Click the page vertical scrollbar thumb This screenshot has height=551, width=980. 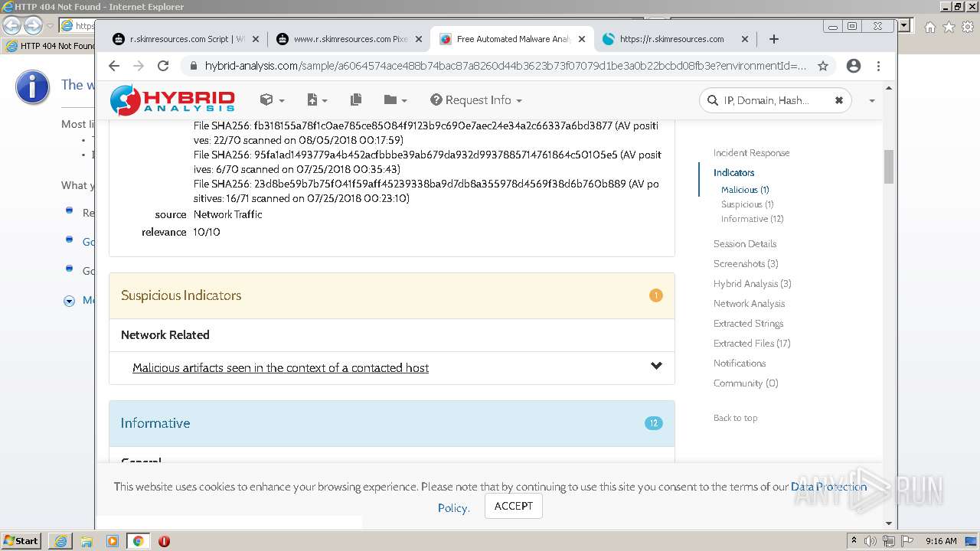888,166
